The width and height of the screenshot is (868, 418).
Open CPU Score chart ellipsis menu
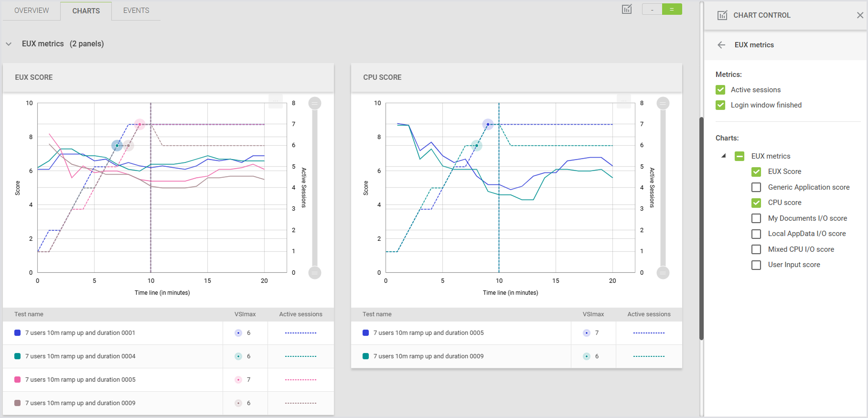(x=624, y=100)
